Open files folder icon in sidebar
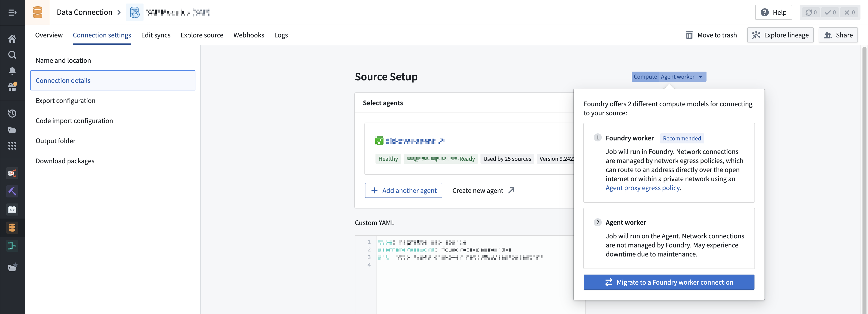This screenshot has width=868, height=314. click(12, 130)
